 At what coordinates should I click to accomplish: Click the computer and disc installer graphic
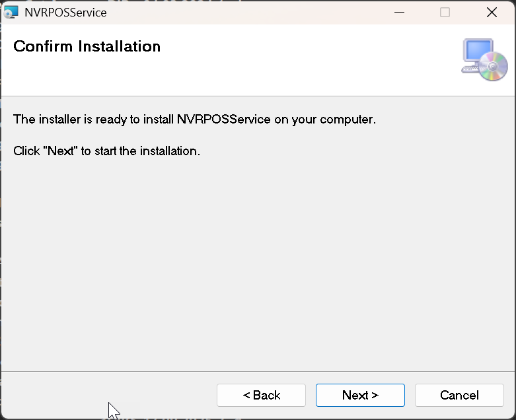click(x=484, y=60)
